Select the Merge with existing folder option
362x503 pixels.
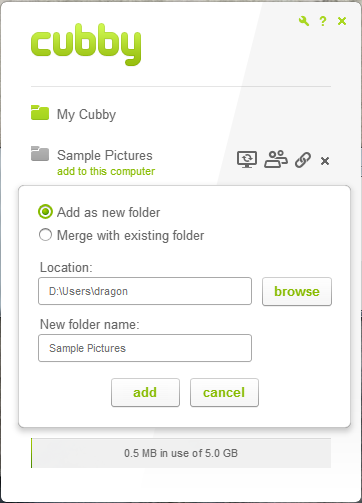click(45, 235)
